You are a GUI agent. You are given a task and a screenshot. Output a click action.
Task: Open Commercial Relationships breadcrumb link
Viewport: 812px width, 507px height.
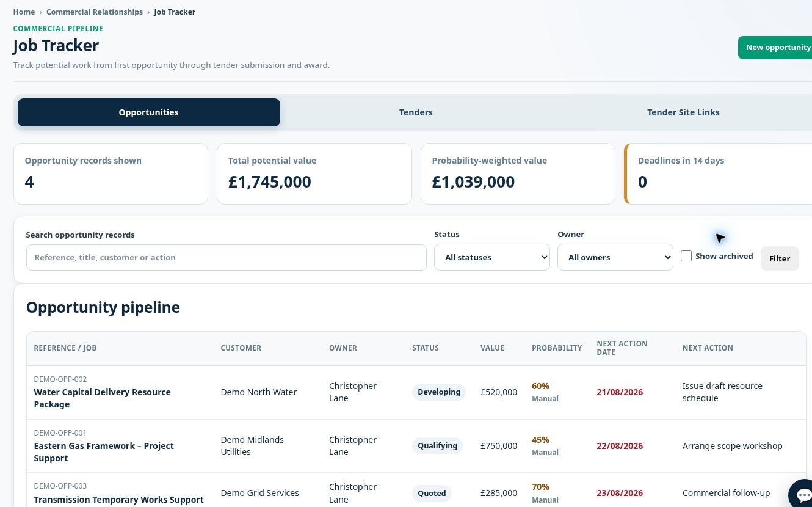click(95, 12)
